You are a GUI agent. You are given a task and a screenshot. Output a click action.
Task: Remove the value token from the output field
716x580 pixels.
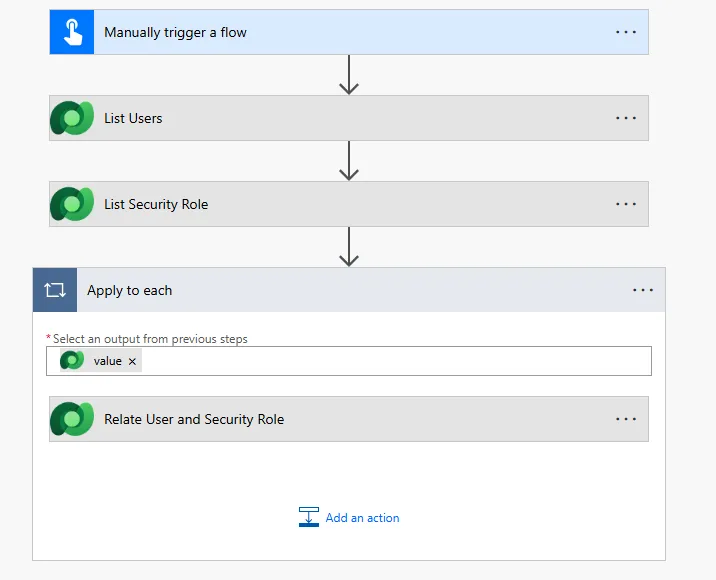point(132,361)
